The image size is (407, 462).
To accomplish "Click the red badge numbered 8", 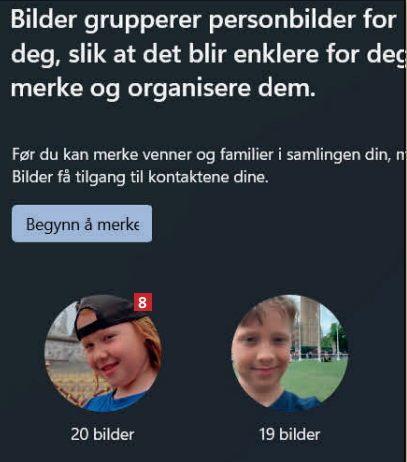I will pos(143,302).
